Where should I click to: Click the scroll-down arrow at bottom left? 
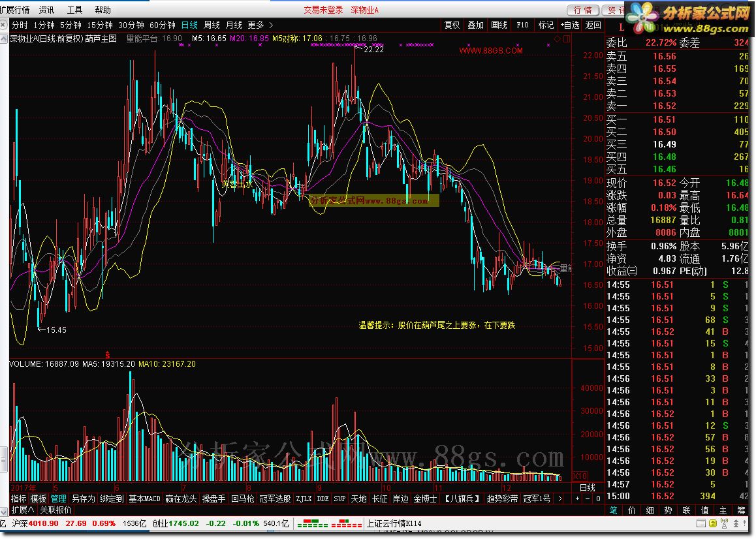tap(4, 511)
